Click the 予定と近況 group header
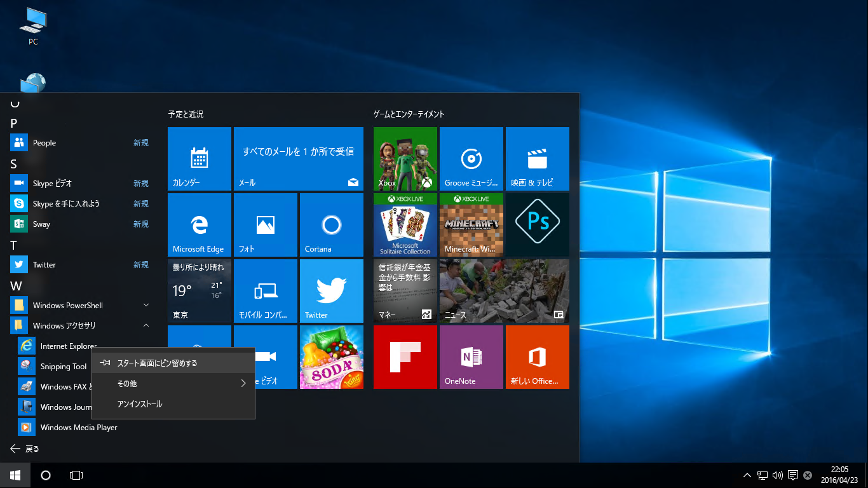The height and width of the screenshot is (488, 868). point(186,114)
